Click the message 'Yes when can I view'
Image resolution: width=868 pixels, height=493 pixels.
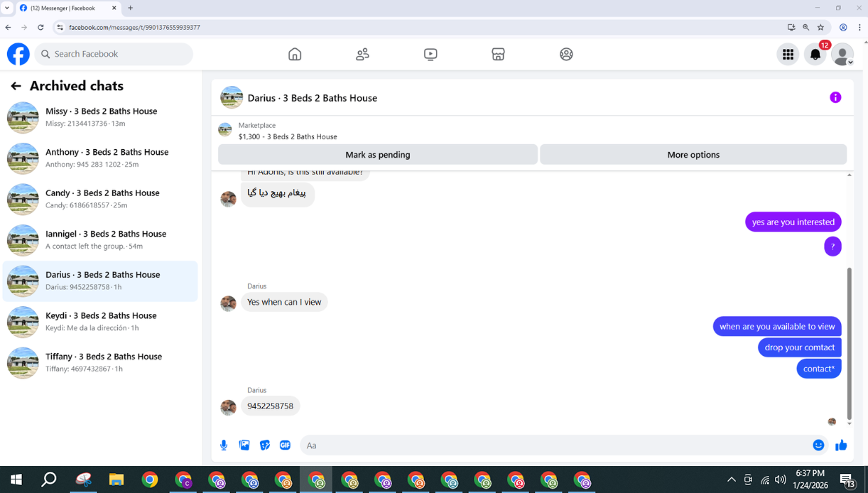(x=284, y=302)
